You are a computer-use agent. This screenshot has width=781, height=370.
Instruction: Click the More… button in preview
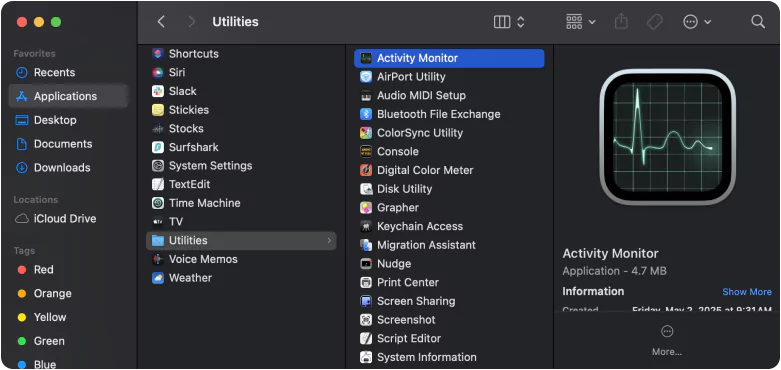pyautogui.click(x=667, y=341)
